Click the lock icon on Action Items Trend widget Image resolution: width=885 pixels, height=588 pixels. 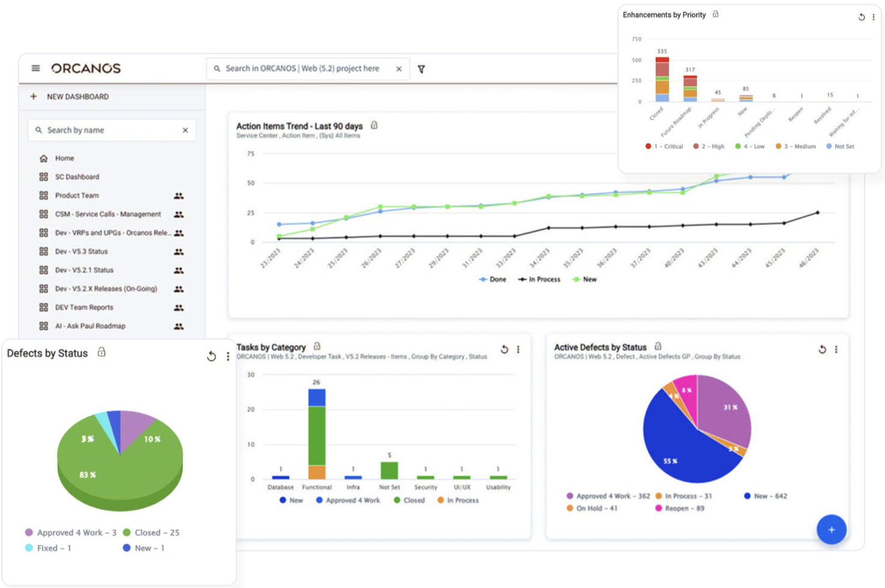[374, 124]
